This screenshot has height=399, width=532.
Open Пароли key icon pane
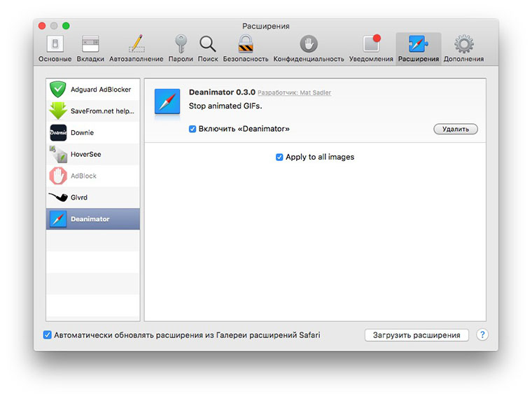181,44
